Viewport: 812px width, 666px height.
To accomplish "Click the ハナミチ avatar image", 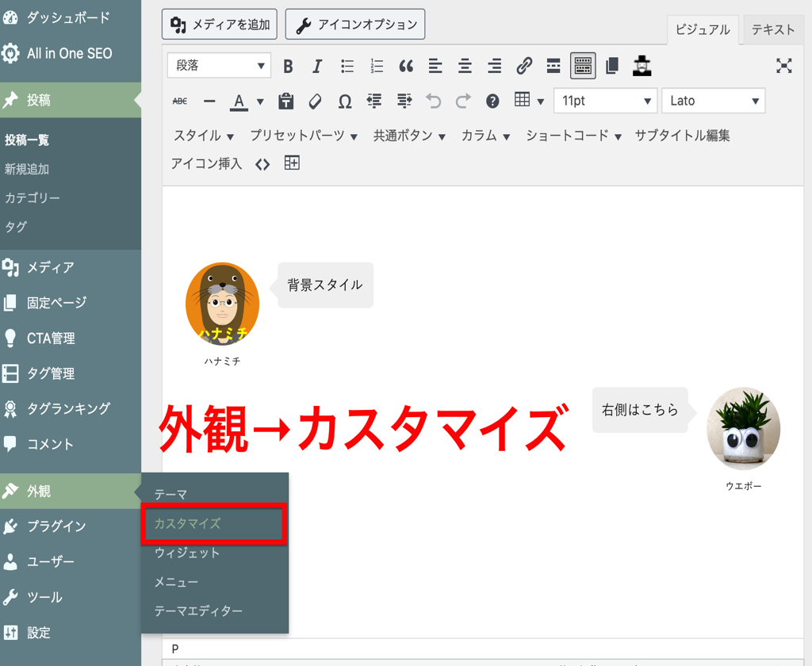I will [223, 304].
